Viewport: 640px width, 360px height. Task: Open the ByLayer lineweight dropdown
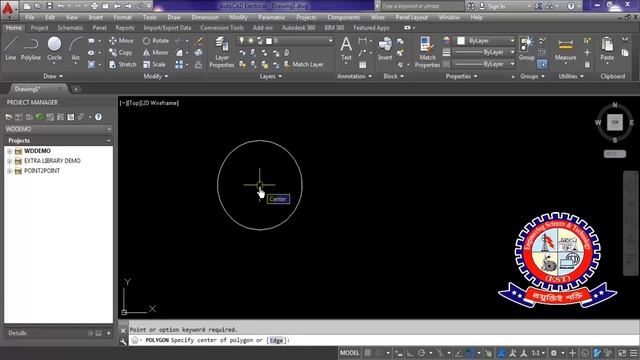[x=484, y=53]
